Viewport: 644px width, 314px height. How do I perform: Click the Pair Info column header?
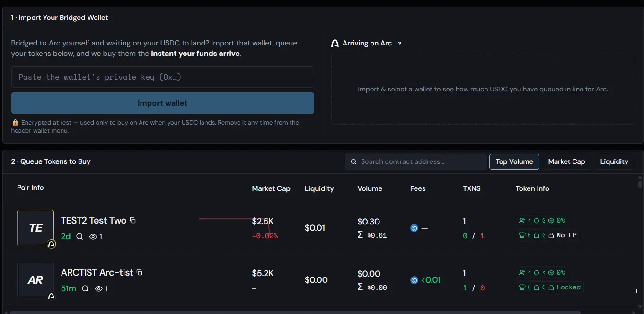(30, 188)
